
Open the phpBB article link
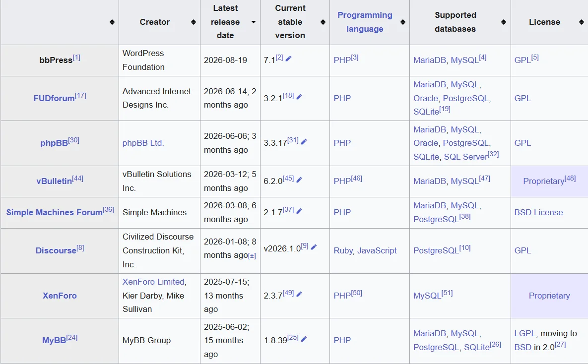(x=54, y=143)
